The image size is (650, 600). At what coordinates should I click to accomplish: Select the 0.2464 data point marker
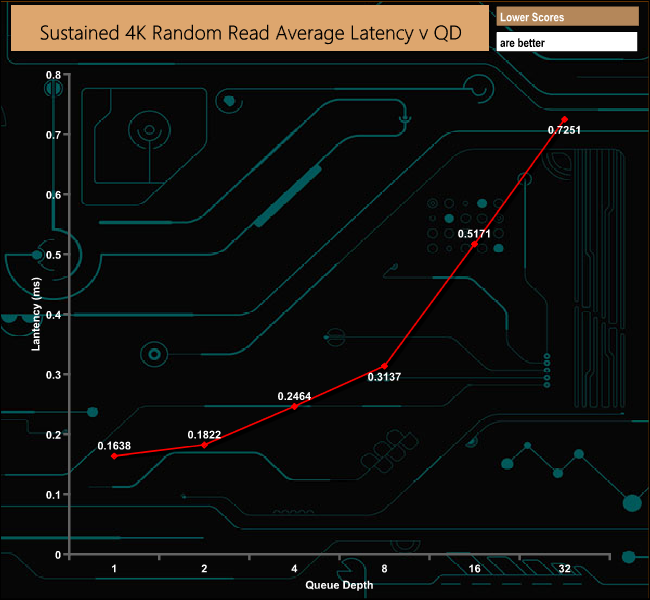pyautogui.click(x=294, y=407)
